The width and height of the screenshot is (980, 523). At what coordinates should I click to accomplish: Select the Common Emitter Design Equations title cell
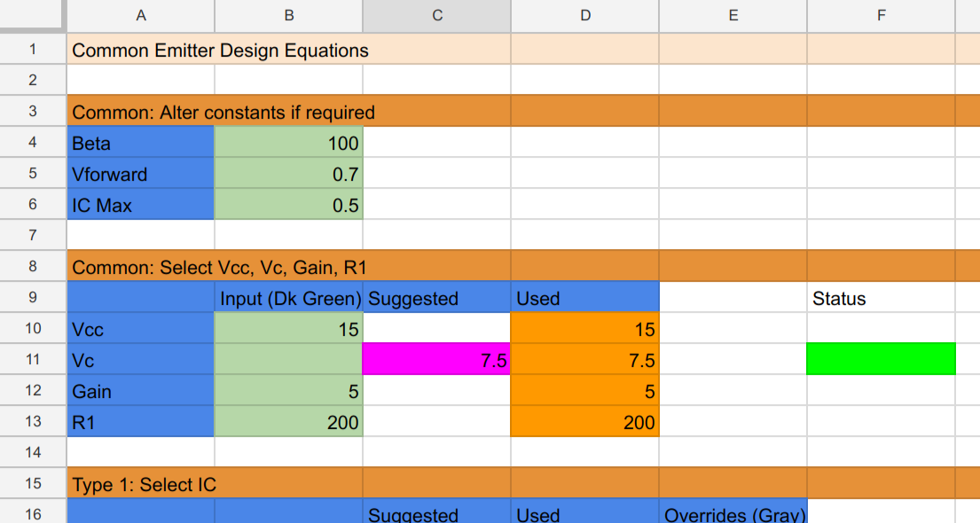click(220, 50)
